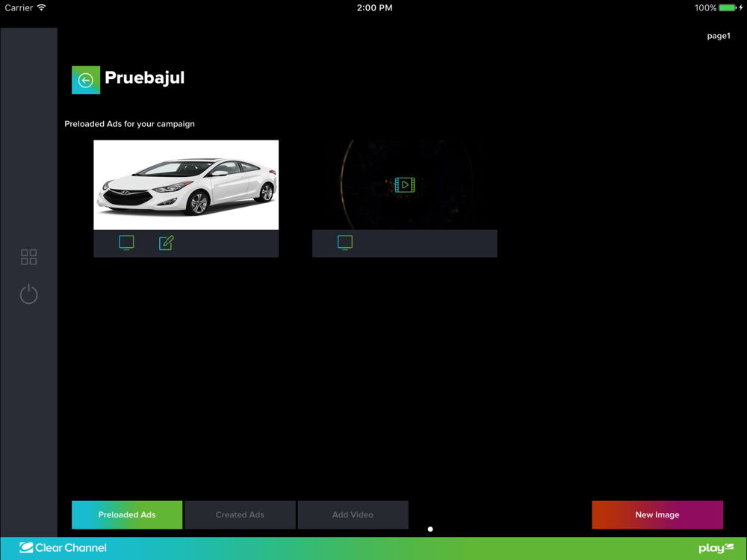Click the New Image button
The height and width of the screenshot is (560, 747).
click(x=657, y=514)
